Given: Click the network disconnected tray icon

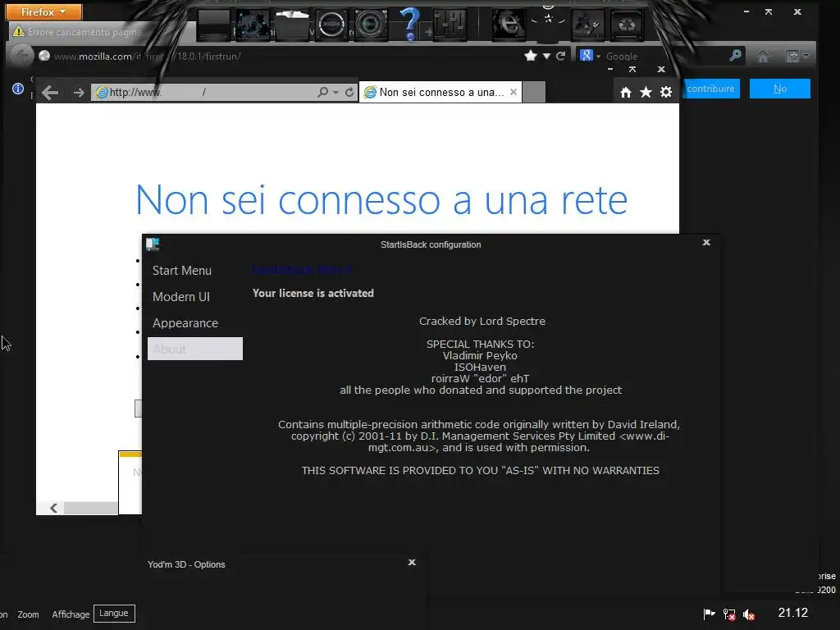Looking at the screenshot, I should [729, 614].
